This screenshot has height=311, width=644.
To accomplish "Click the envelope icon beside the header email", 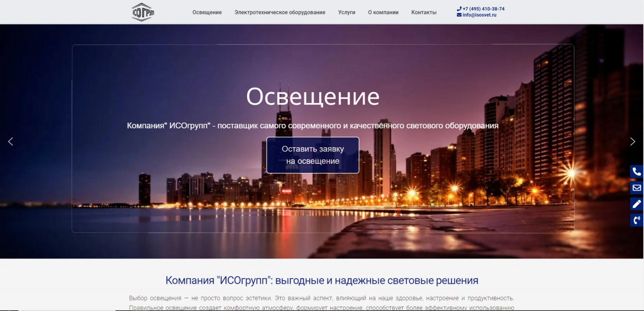I will [459, 15].
